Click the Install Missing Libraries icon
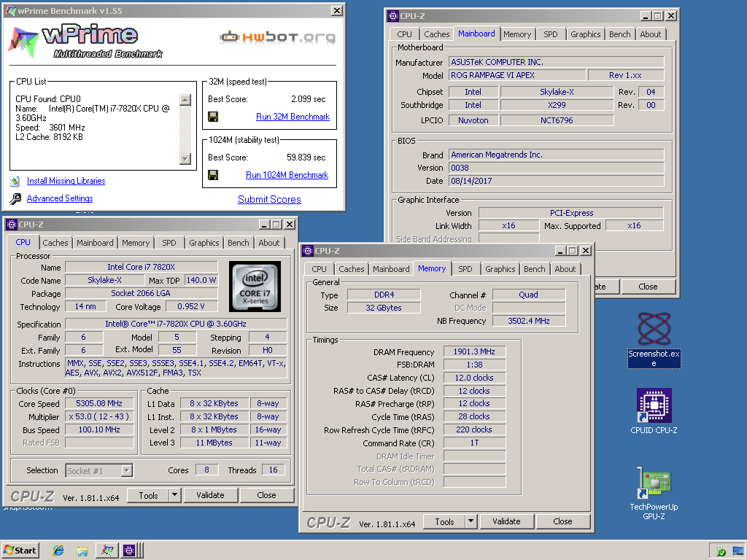Viewport: 747px width, 560px height. [15, 181]
